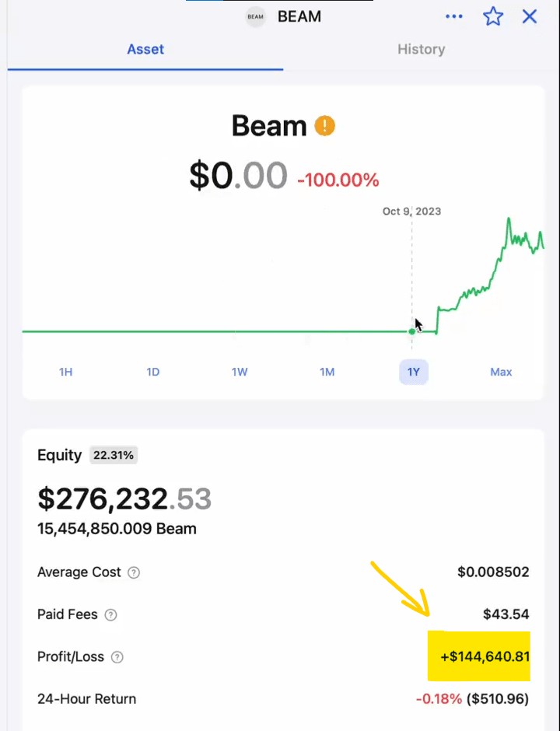Viewport: 560px width, 731px height.
Task: Select the 1Y chart range
Action: pos(414,372)
